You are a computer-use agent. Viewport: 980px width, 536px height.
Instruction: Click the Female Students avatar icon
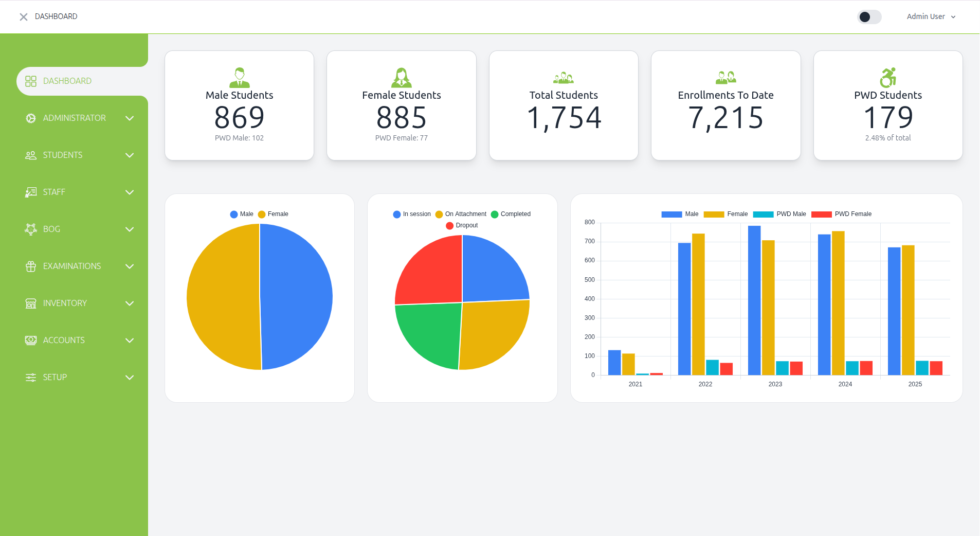pyautogui.click(x=402, y=78)
